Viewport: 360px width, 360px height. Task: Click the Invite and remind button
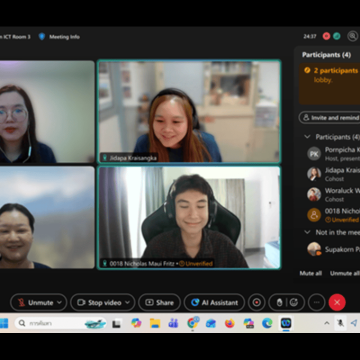[x=330, y=118]
